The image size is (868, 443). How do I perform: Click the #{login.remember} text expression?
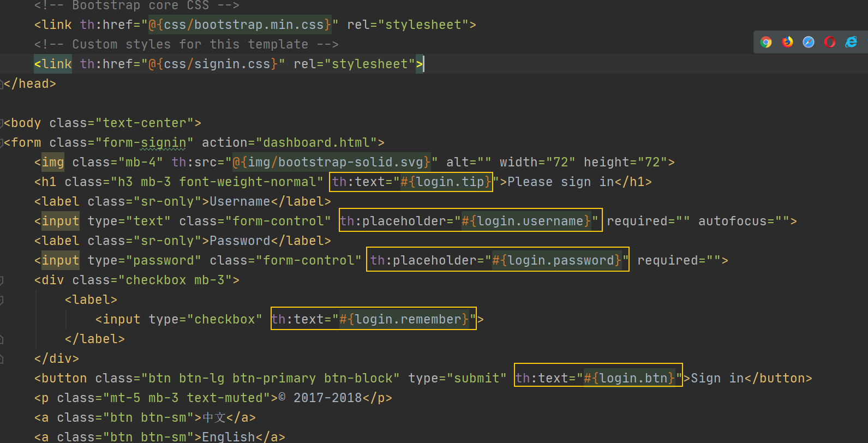pyautogui.click(x=404, y=319)
